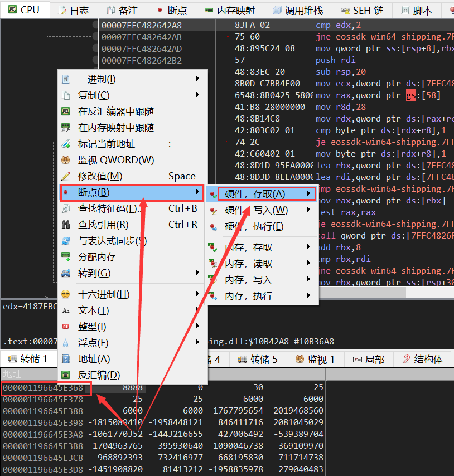Select dump value 8888
This screenshot has width=454, height=476.
pos(133,387)
